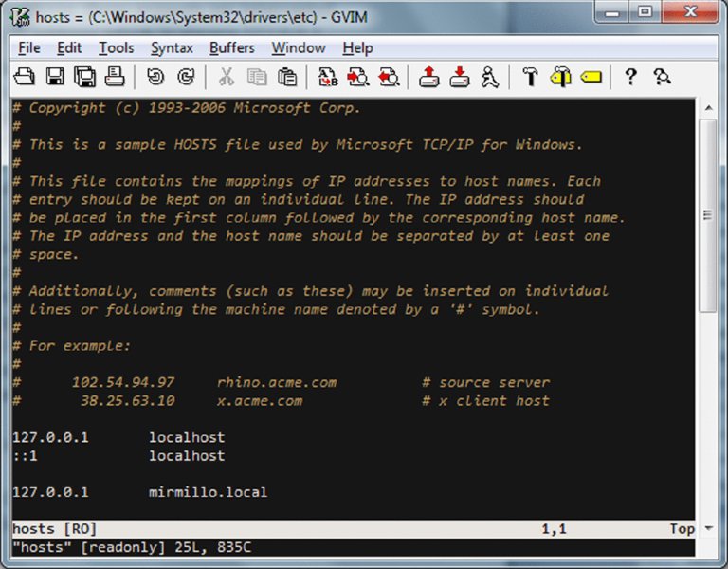The image size is (728, 569).
Task: Click the vertical scrollbar up arrow
Action: click(x=708, y=108)
